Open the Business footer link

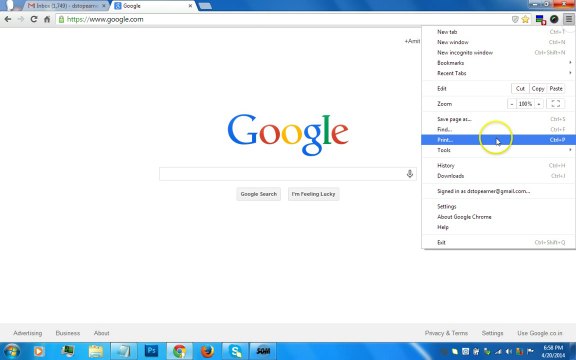(x=68, y=333)
